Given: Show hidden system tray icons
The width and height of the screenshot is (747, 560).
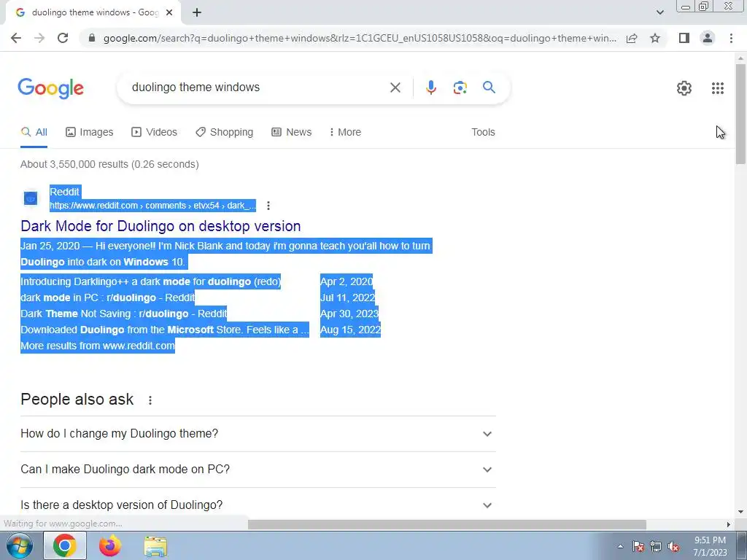Looking at the screenshot, I should coord(620,546).
